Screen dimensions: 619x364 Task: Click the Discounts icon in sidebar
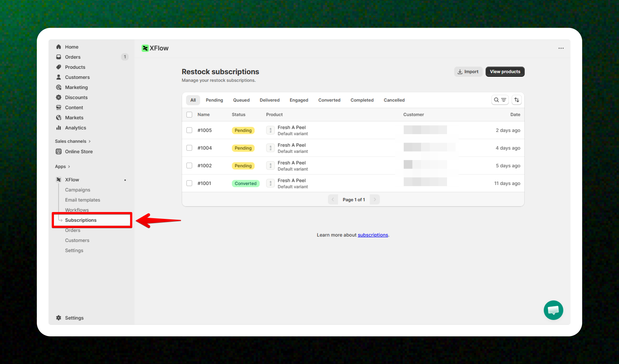pos(58,97)
